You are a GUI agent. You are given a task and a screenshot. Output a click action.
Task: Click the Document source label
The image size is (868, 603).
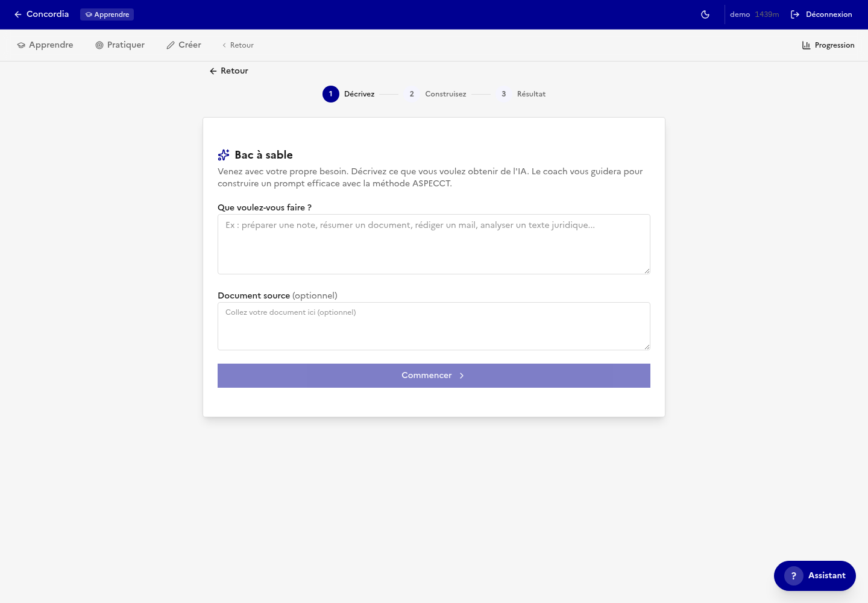(277, 295)
